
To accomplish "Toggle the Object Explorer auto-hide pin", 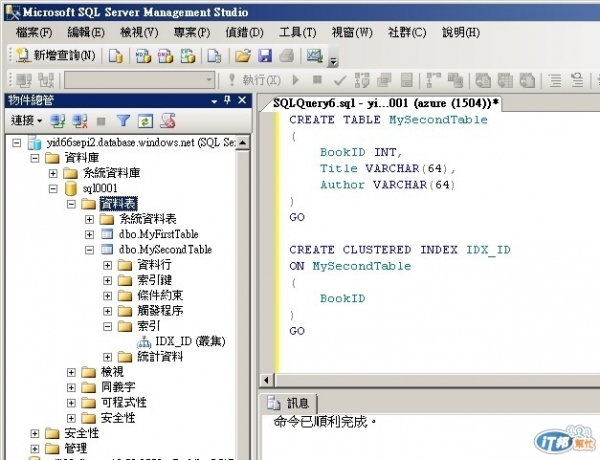I will tap(228, 100).
